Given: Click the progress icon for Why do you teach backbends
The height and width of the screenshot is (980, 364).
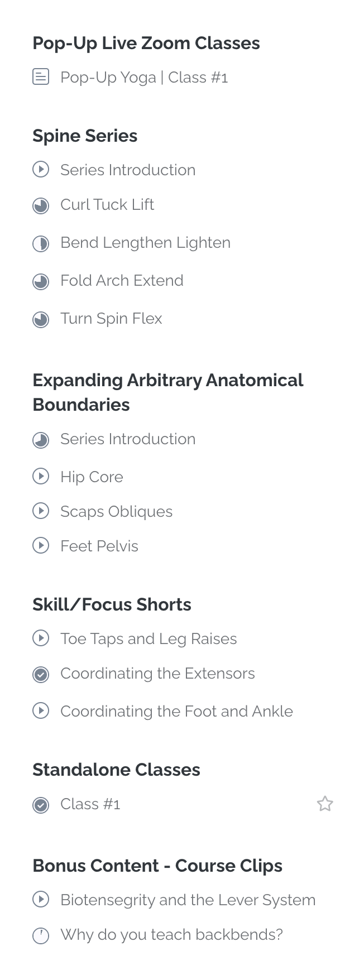Looking at the screenshot, I should 41,936.
